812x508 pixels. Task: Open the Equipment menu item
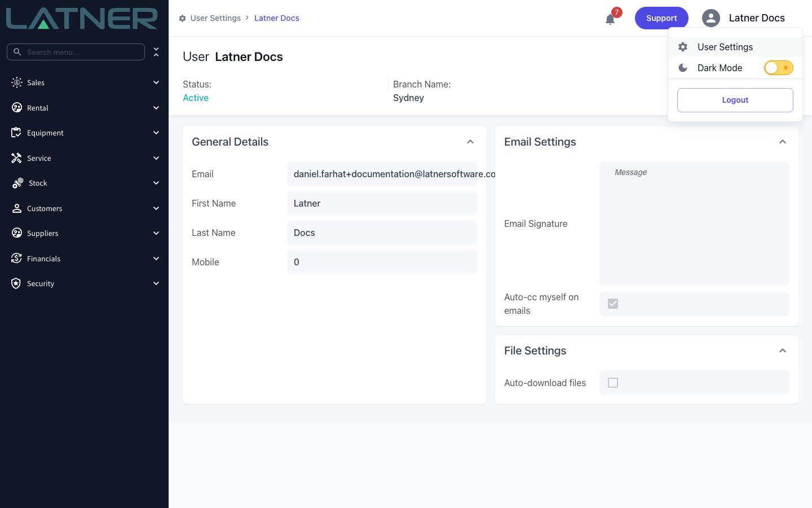click(x=85, y=133)
